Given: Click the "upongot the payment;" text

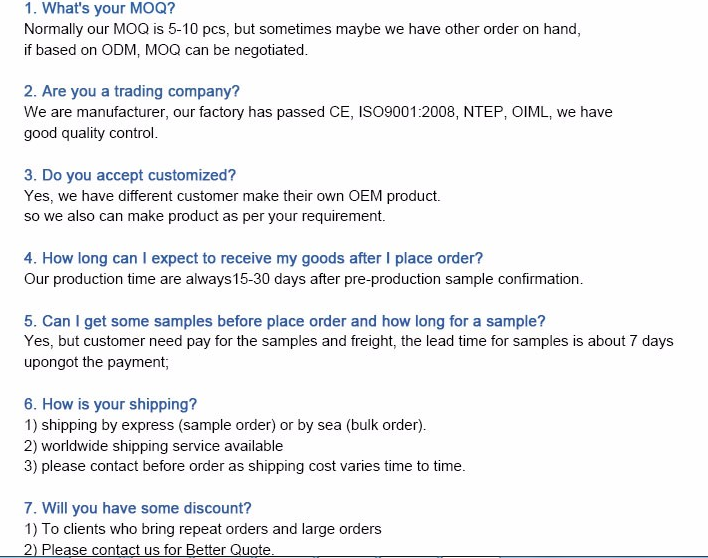Looking at the screenshot, I should tap(96, 362).
